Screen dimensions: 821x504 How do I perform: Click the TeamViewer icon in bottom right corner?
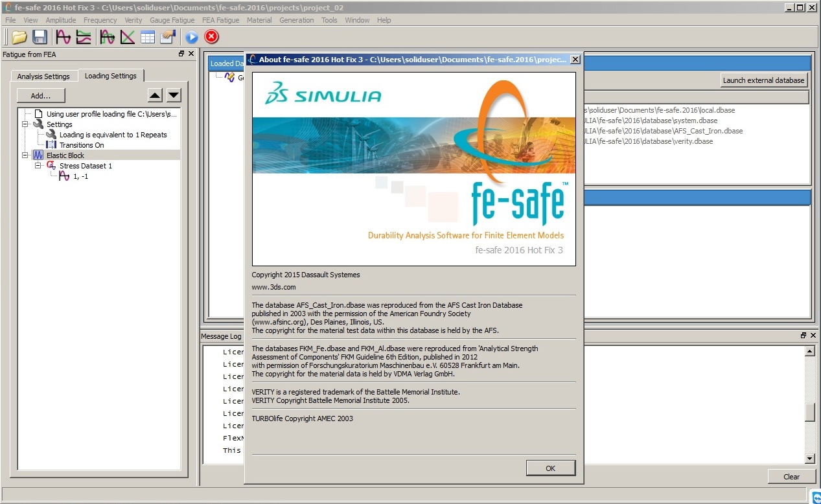tap(816, 498)
